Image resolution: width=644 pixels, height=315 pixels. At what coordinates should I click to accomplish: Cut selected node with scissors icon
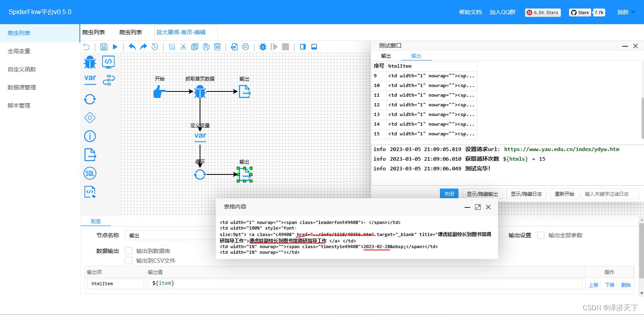(x=183, y=47)
